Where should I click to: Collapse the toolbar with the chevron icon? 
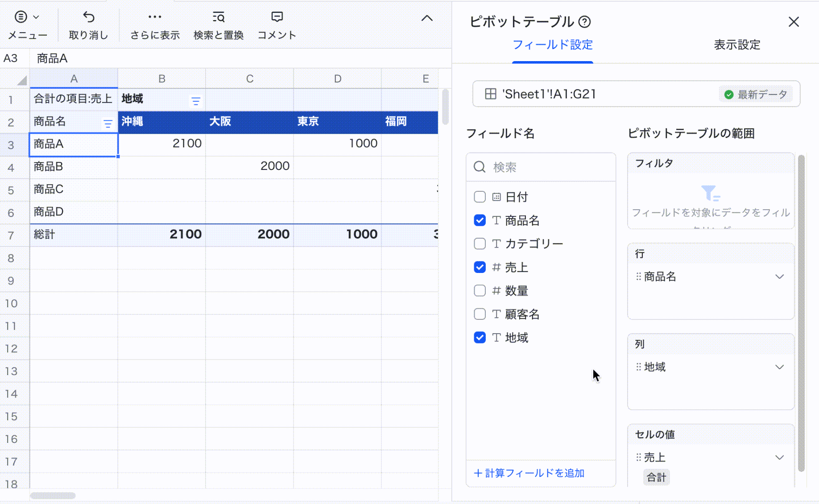pos(427,18)
